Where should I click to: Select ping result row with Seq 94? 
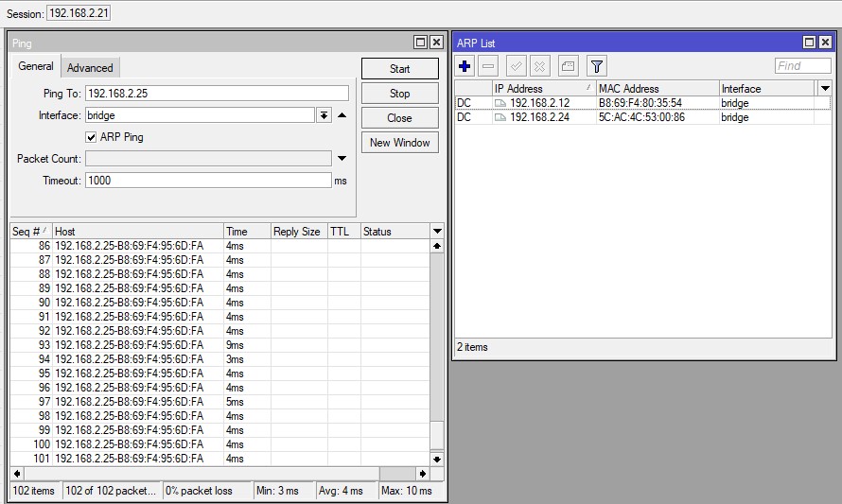tap(220, 359)
